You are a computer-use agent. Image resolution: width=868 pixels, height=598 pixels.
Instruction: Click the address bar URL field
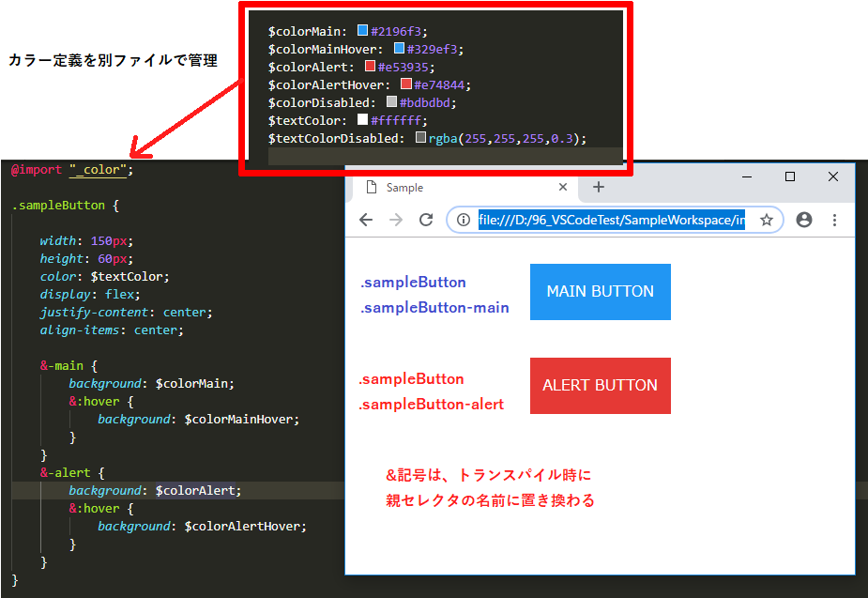610,220
